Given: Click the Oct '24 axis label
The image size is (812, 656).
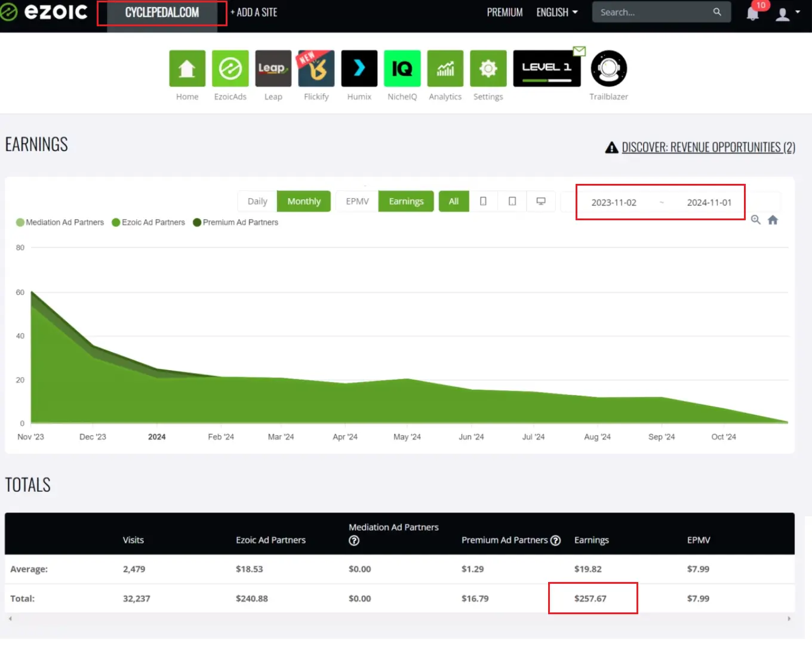Looking at the screenshot, I should (724, 437).
